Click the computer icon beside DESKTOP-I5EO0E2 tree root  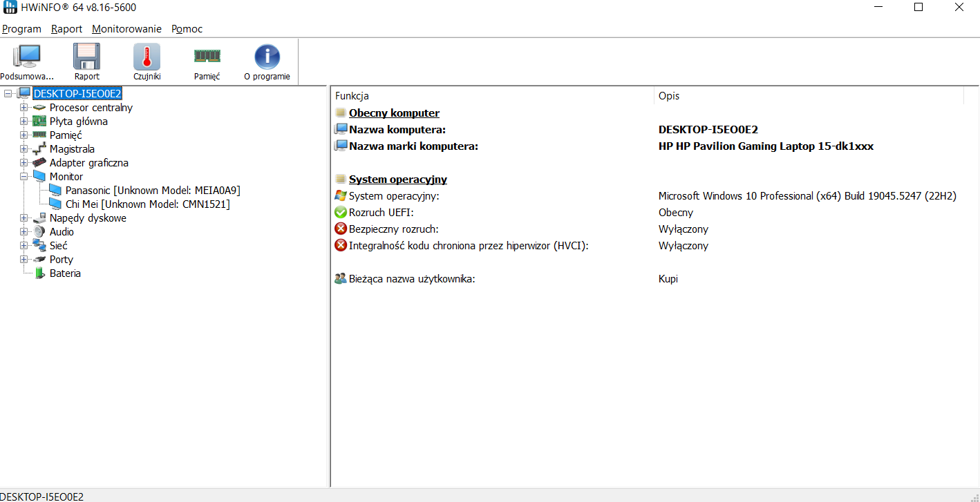tap(24, 93)
